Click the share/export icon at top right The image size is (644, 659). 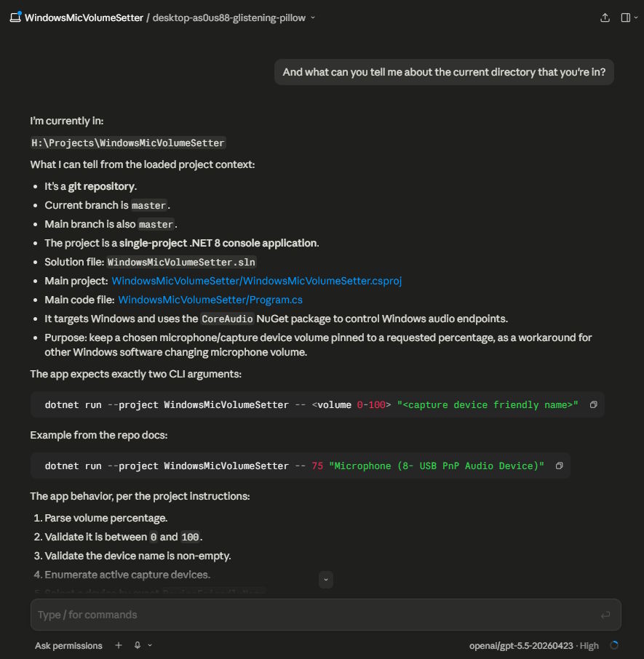pos(605,17)
